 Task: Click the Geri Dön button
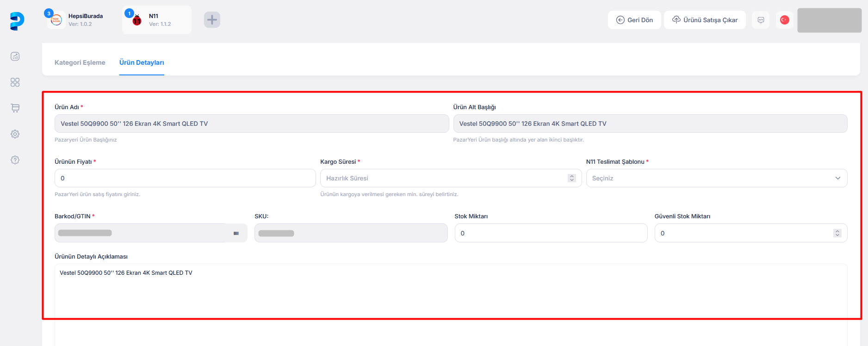(x=634, y=20)
